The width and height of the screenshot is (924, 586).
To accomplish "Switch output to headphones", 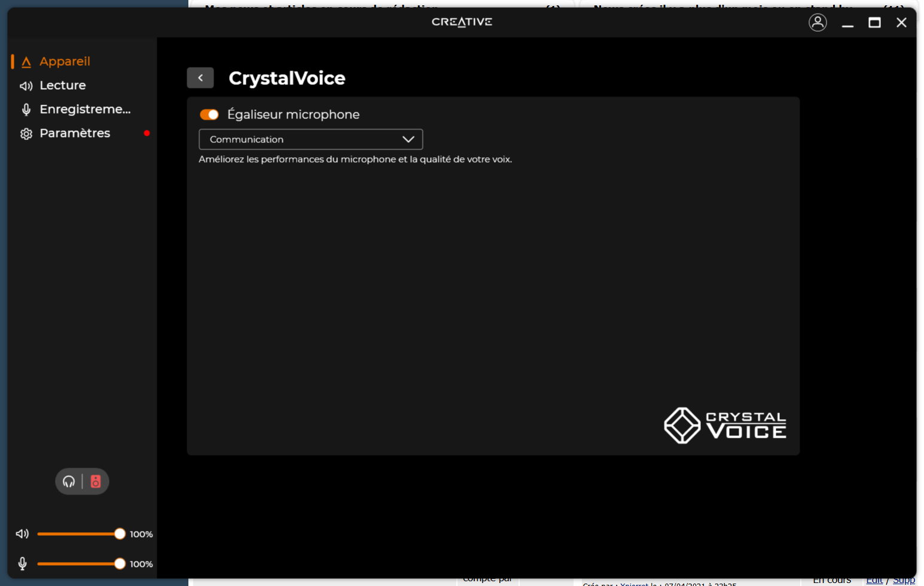I will 69,481.
